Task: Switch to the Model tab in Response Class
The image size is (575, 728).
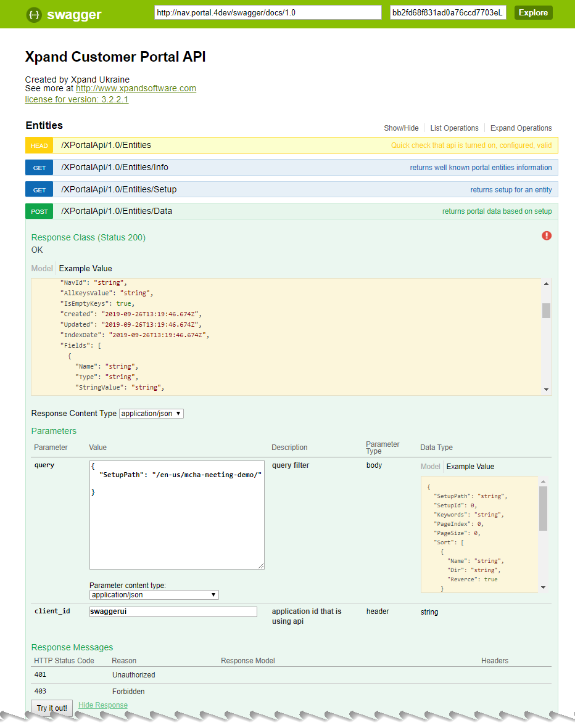Action: click(x=41, y=268)
